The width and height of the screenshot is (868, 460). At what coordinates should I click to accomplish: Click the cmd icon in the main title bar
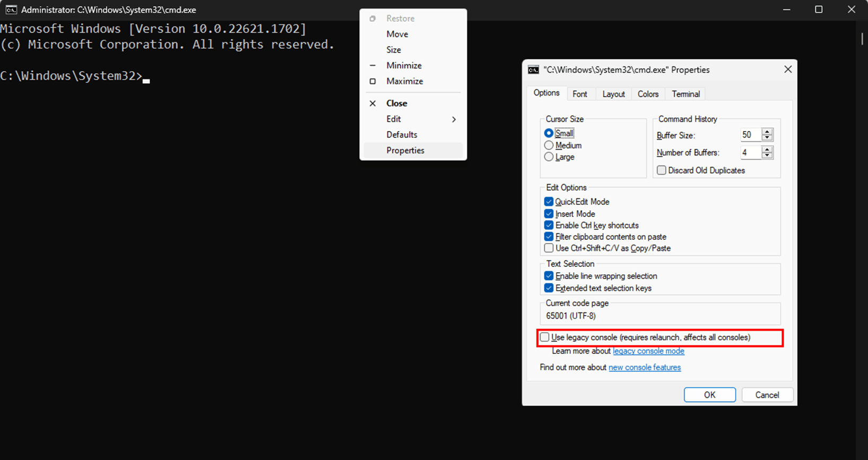[11, 10]
